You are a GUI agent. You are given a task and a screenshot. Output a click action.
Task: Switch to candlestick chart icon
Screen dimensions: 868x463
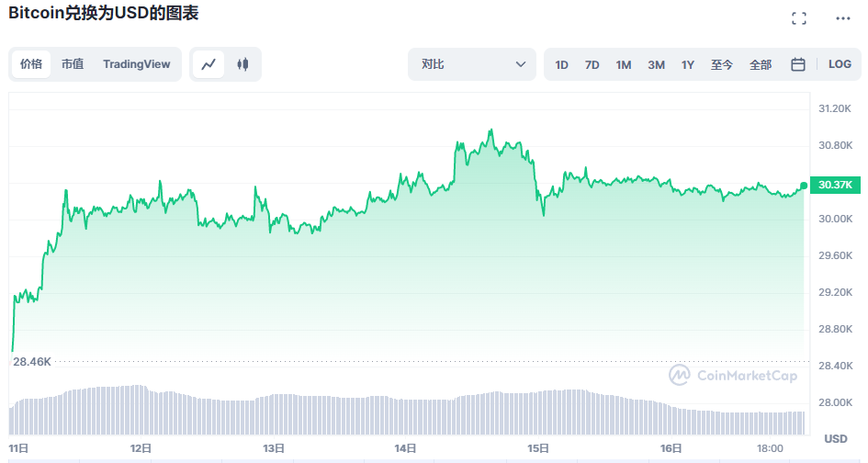(x=242, y=64)
